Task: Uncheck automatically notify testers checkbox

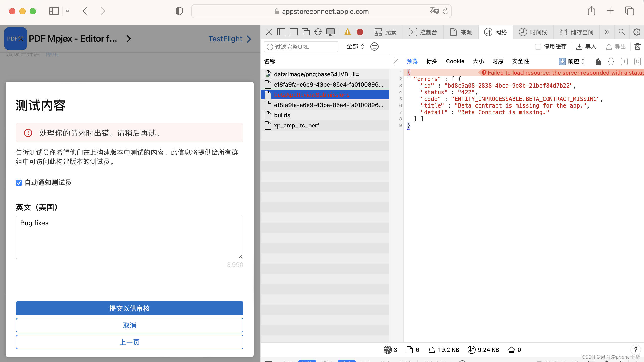Action: [x=19, y=183]
